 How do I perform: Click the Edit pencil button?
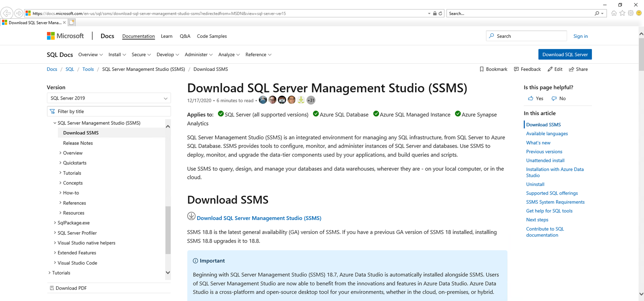click(x=555, y=69)
